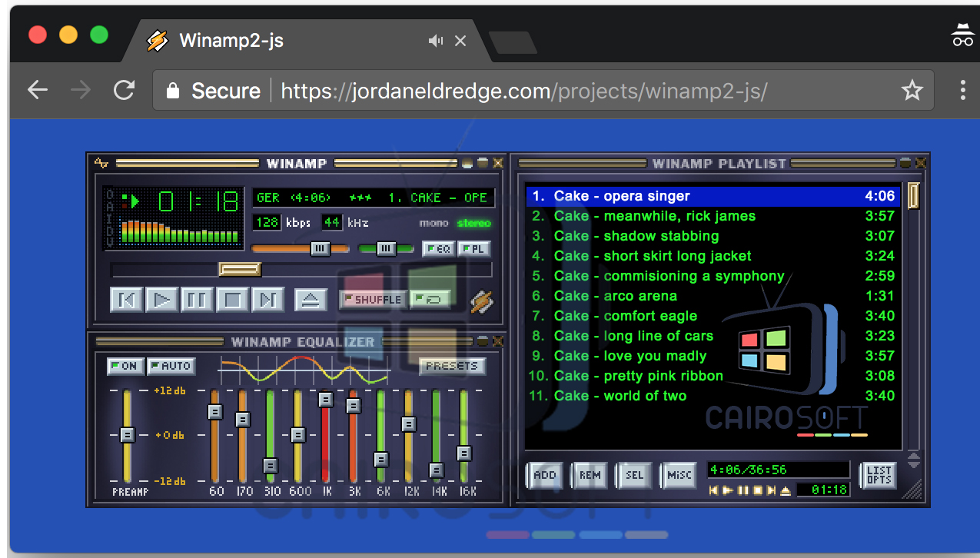Click the playlist mini pause control
980x558 pixels.
pos(742,490)
